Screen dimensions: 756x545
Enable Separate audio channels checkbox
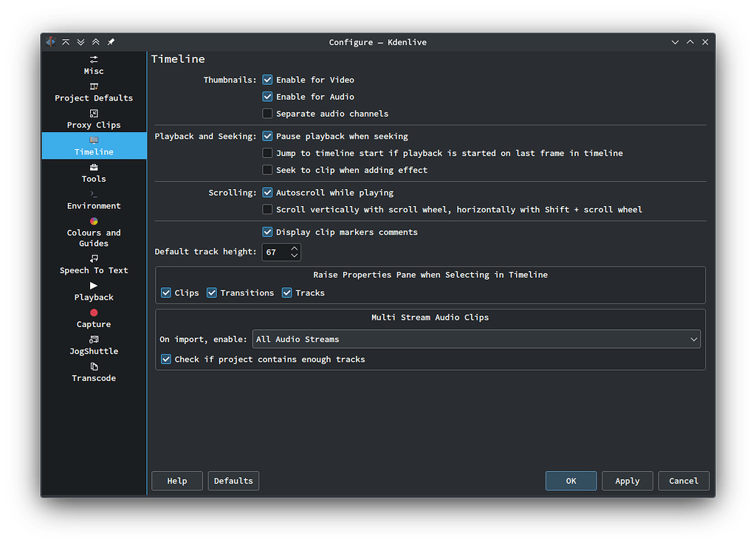click(x=268, y=114)
